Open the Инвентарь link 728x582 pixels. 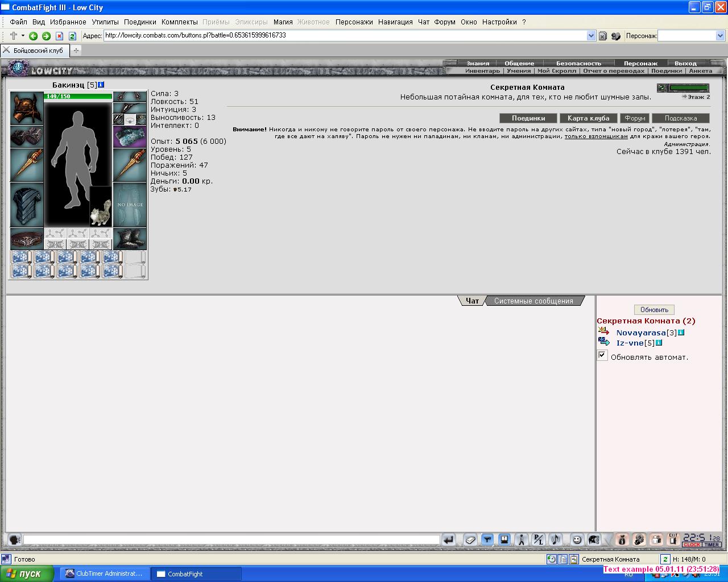tap(482, 71)
